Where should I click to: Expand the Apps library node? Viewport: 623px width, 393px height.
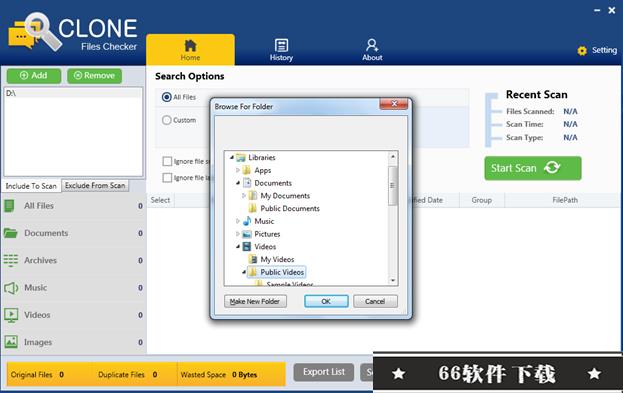[238, 170]
